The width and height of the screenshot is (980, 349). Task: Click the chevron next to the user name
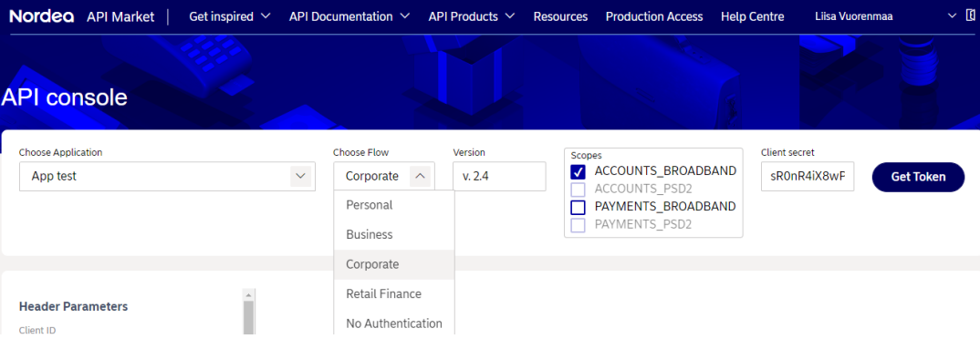(x=953, y=15)
